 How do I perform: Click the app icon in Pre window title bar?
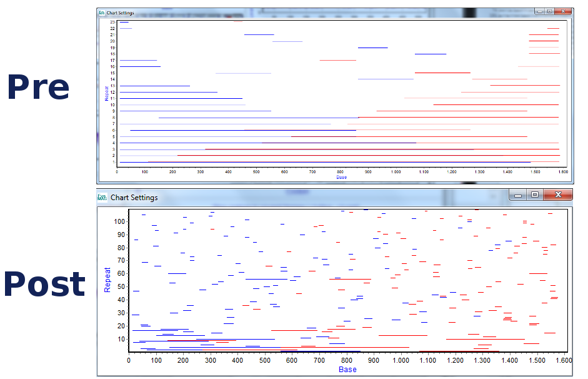click(x=102, y=13)
